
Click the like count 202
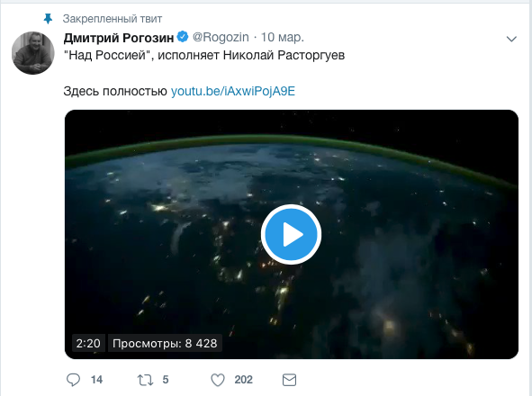[x=244, y=380]
